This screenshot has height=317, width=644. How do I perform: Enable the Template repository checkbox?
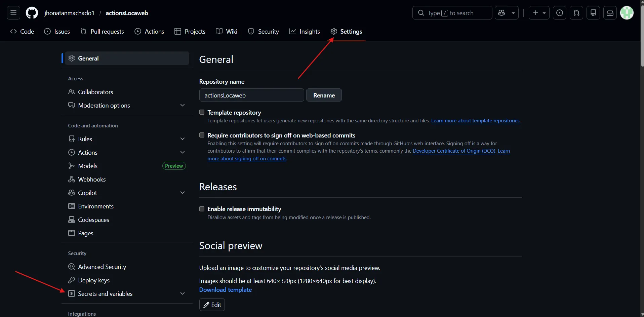pyautogui.click(x=202, y=112)
